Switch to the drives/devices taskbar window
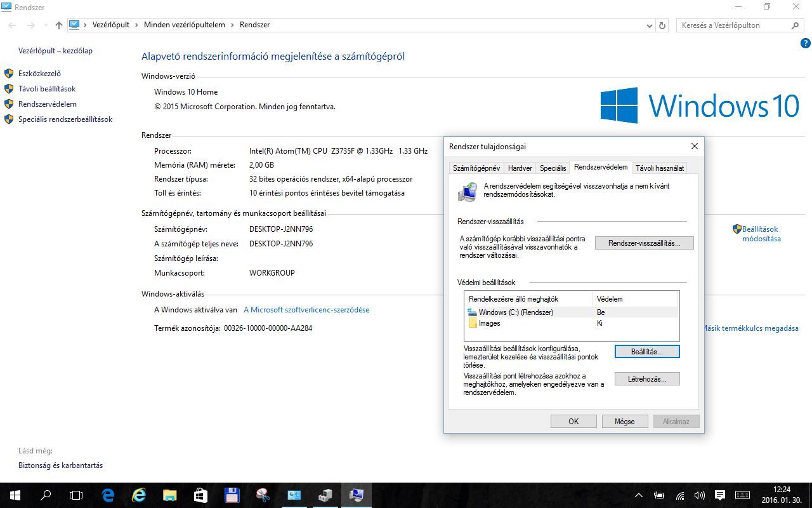This screenshot has width=812, height=508. point(325,495)
